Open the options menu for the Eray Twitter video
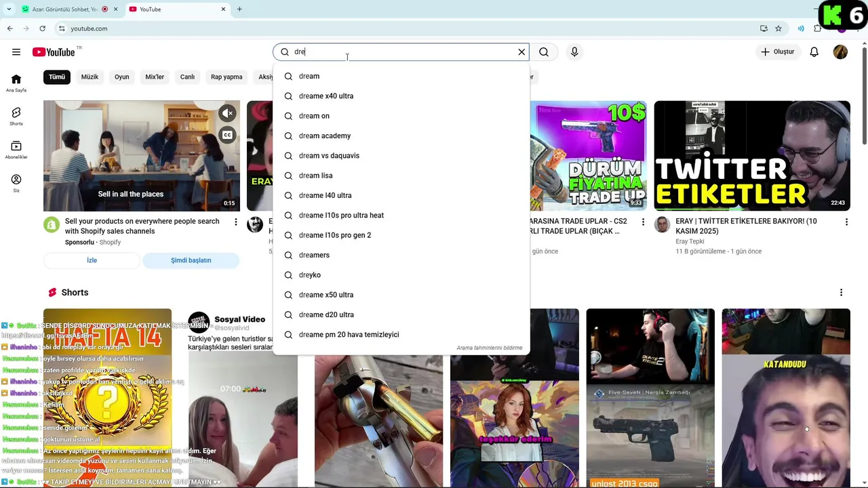868x488 pixels. tap(846, 222)
